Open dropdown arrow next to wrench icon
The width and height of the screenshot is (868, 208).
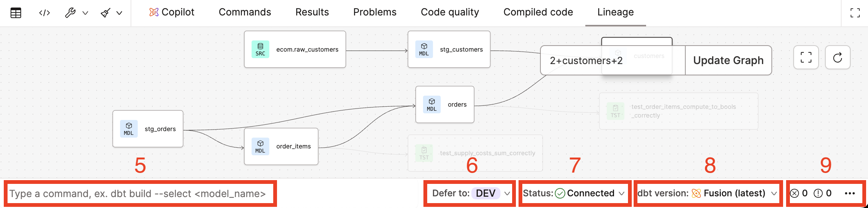[85, 13]
